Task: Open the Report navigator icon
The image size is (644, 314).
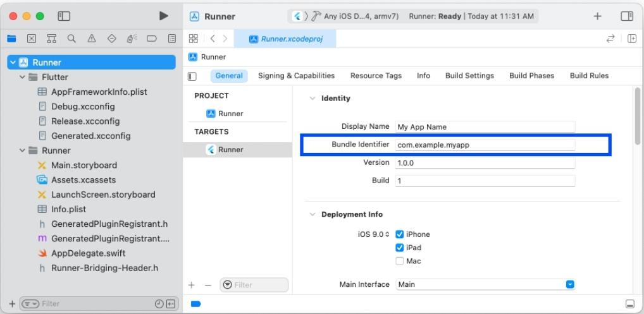Action: click(172, 39)
